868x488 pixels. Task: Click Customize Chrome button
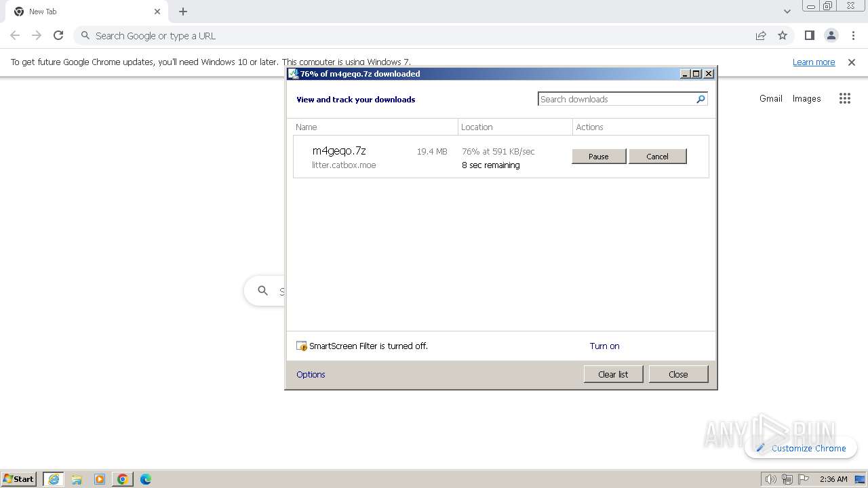coord(801,448)
